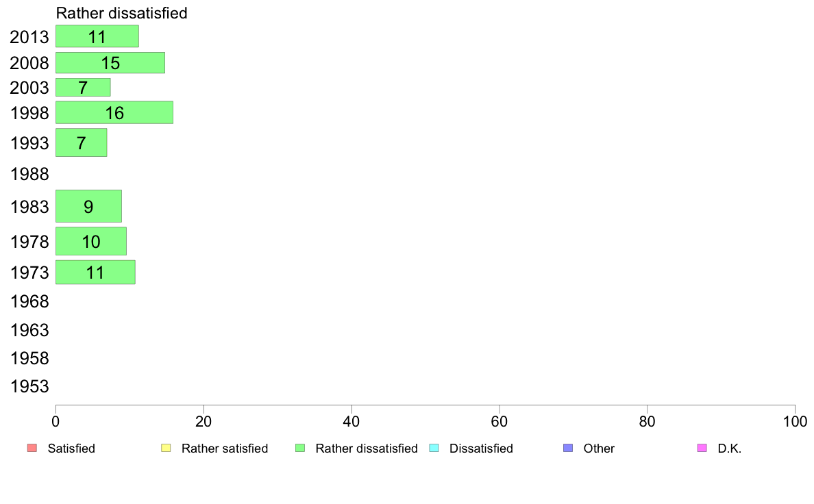Viewport: 814px width, 504px height.
Task: Click the Rather dissatisfied green legend swatch
Action: 300,448
